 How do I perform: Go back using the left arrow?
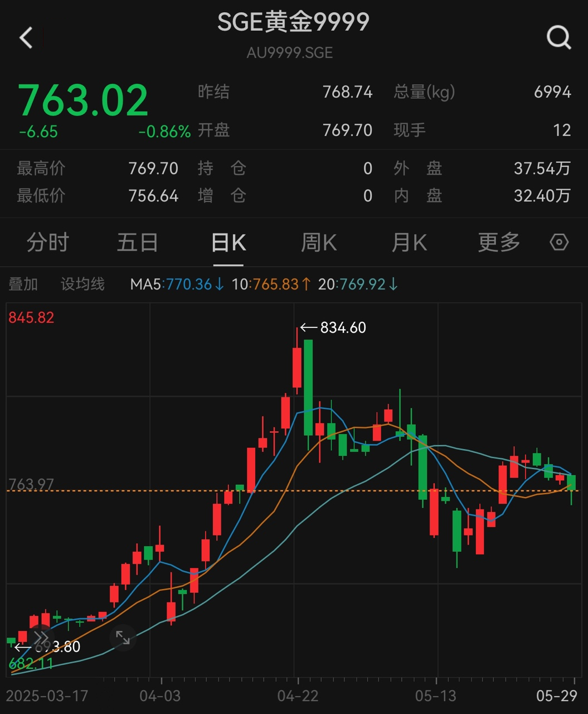pos(26,38)
